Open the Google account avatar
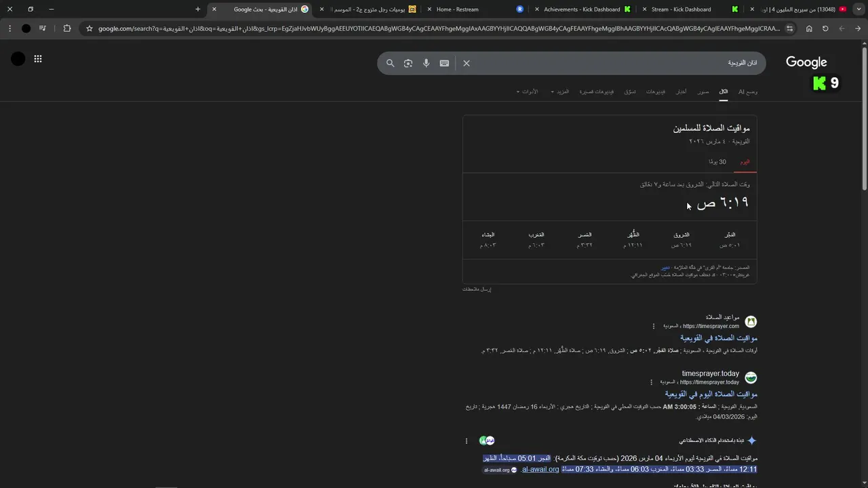Viewport: 868px width, 488px height. point(18,59)
